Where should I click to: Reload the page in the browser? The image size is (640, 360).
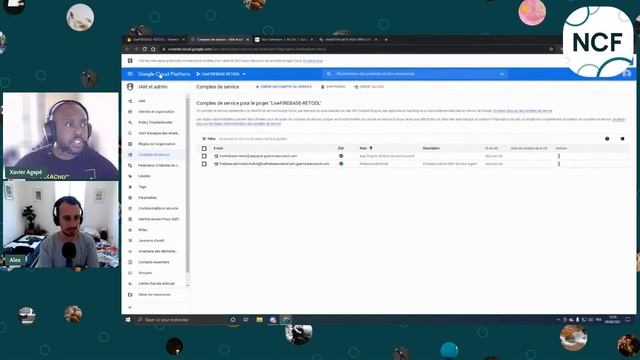pos(144,49)
